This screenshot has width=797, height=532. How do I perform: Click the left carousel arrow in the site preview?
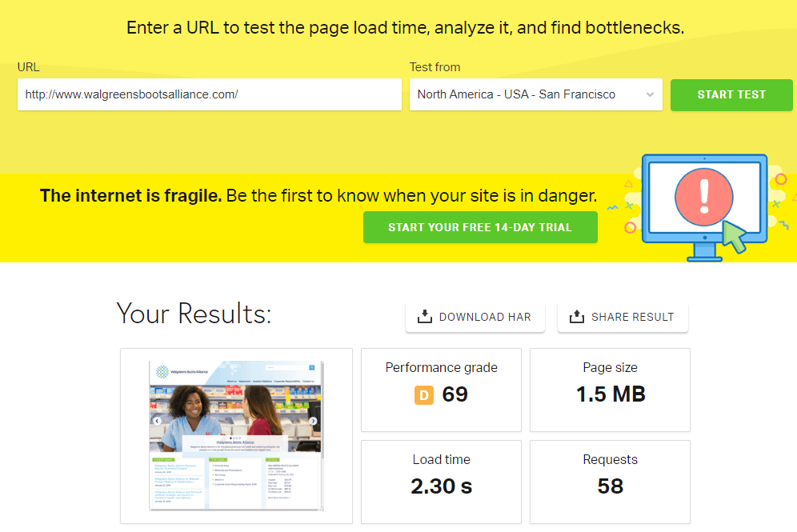(157, 421)
